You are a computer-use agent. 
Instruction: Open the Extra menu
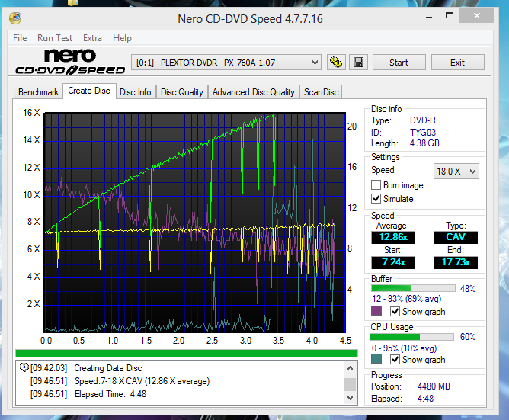click(x=92, y=38)
